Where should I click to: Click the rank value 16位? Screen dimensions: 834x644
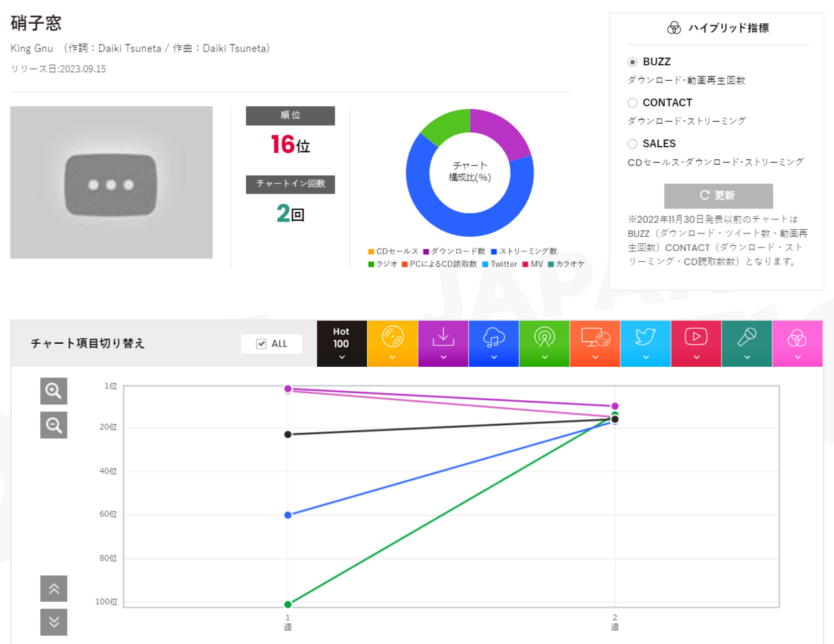[x=291, y=145]
